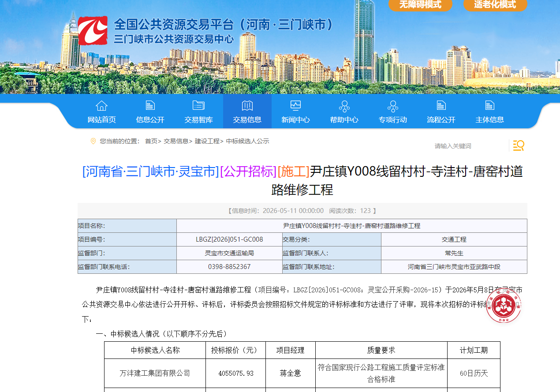560x392 pixels.
Task: Click the 常先生 contact cell
Action: (x=454, y=253)
